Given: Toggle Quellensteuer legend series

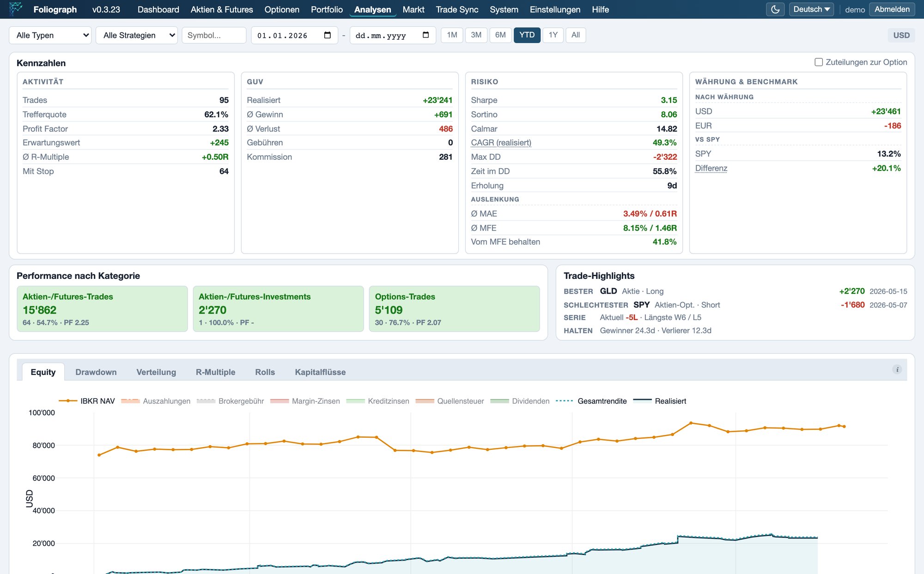Looking at the screenshot, I should [450, 401].
